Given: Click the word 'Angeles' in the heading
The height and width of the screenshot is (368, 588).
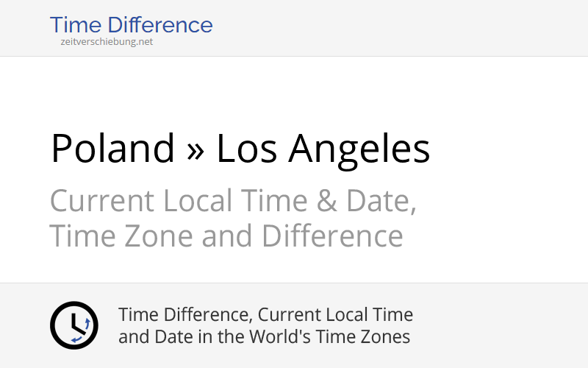Looking at the screenshot, I should 359,149.
